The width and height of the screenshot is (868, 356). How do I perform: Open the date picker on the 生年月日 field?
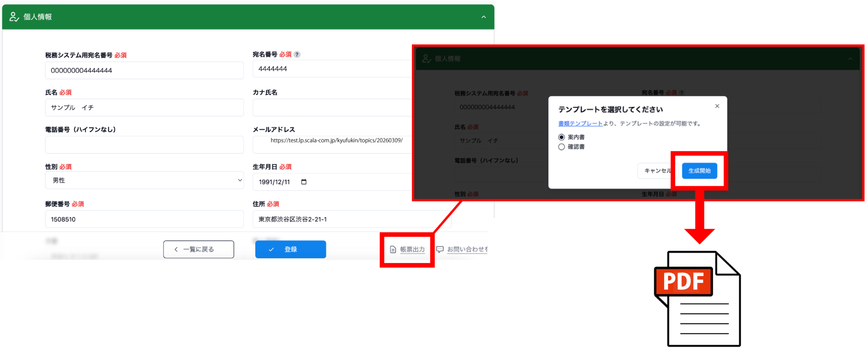pyautogui.click(x=303, y=182)
